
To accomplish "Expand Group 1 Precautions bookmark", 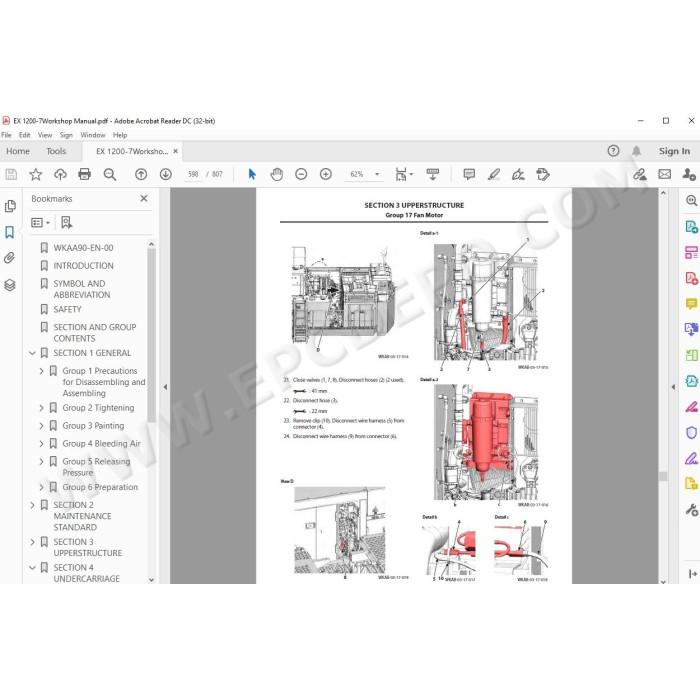I will coord(41,371).
